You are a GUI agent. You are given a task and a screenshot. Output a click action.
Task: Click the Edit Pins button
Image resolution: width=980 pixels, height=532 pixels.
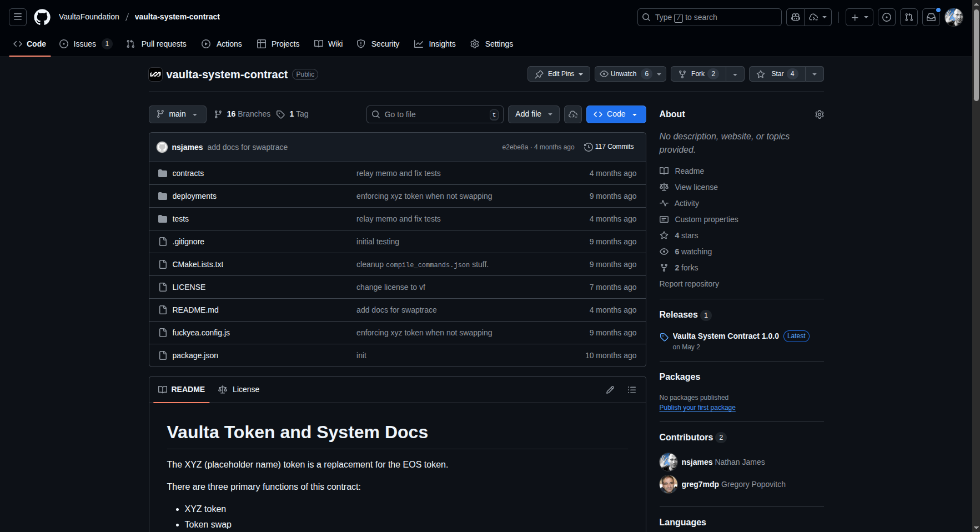pyautogui.click(x=559, y=74)
